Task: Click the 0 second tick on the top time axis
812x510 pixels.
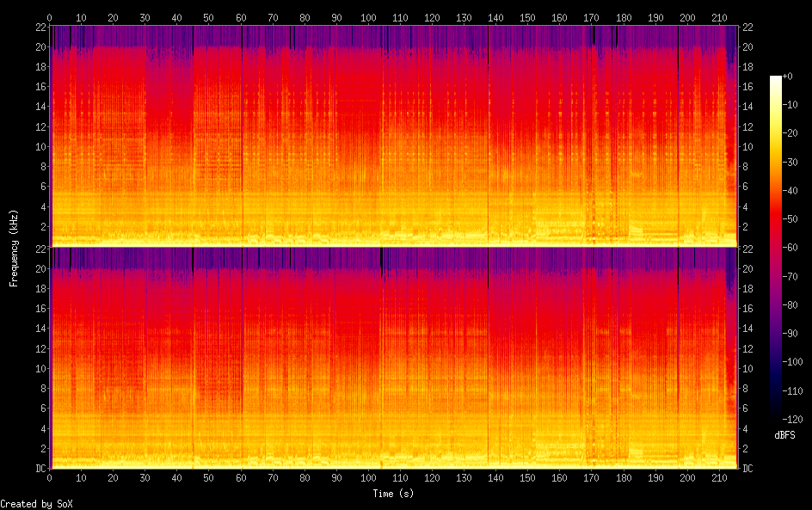Action: coord(50,16)
